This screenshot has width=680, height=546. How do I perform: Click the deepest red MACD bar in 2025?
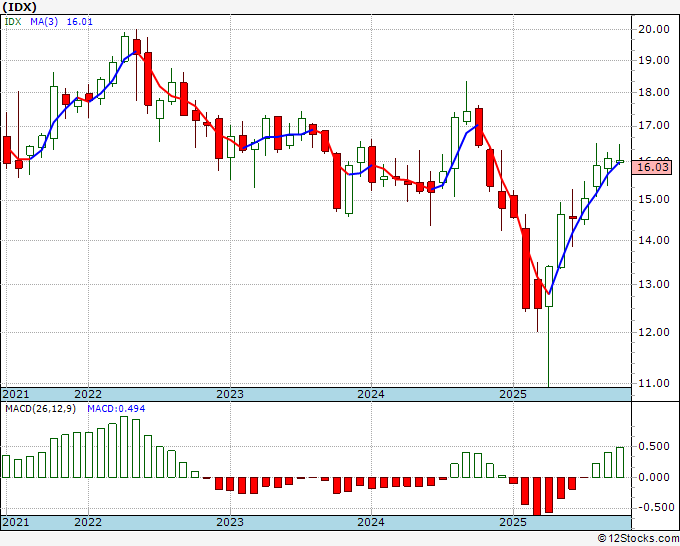pyautogui.click(x=537, y=497)
